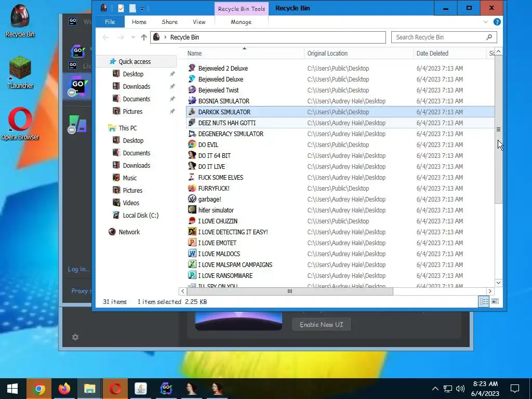Select the DO IT 64 BIT file
The height and width of the screenshot is (399, 532).
coord(214,156)
